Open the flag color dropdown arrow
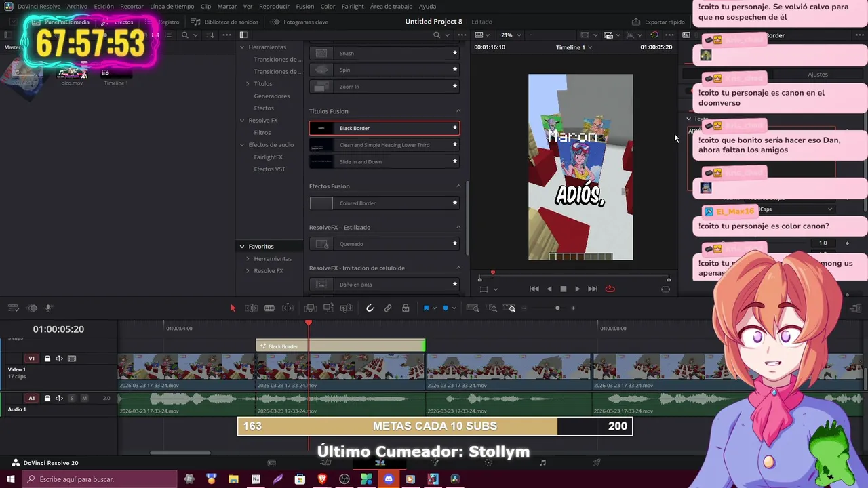The height and width of the screenshot is (488, 868). click(435, 308)
